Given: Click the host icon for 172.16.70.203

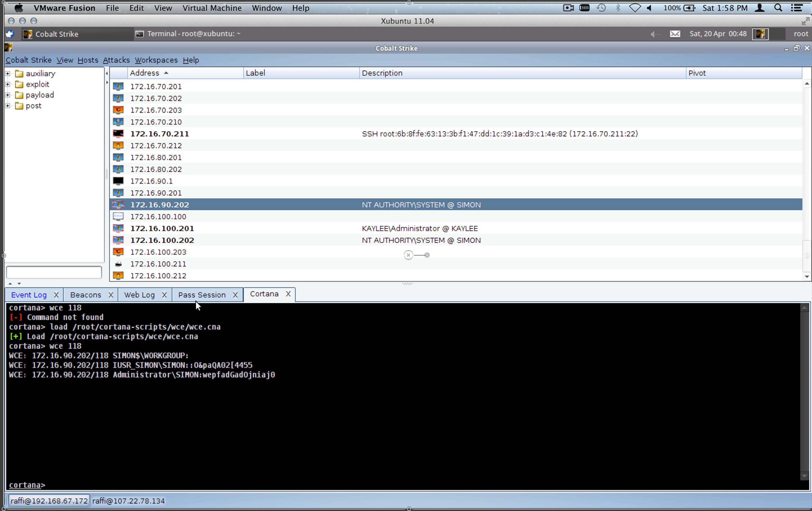Looking at the screenshot, I should (x=118, y=110).
